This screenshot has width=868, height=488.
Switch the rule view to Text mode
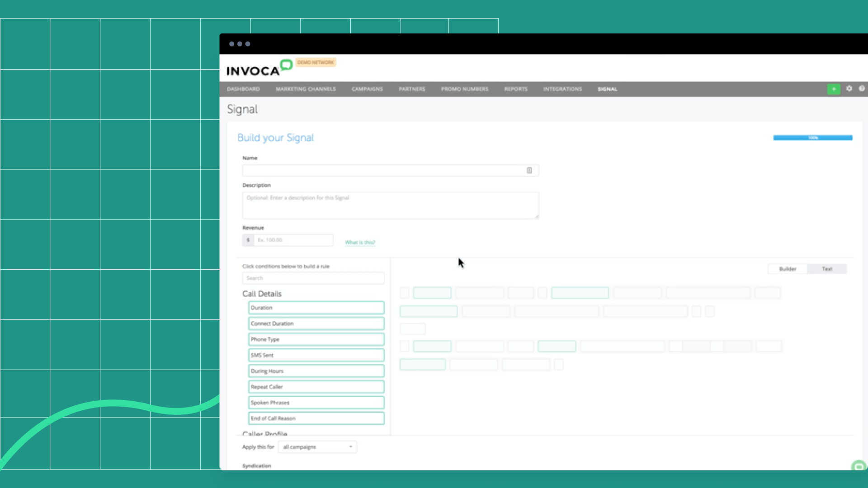pos(827,269)
